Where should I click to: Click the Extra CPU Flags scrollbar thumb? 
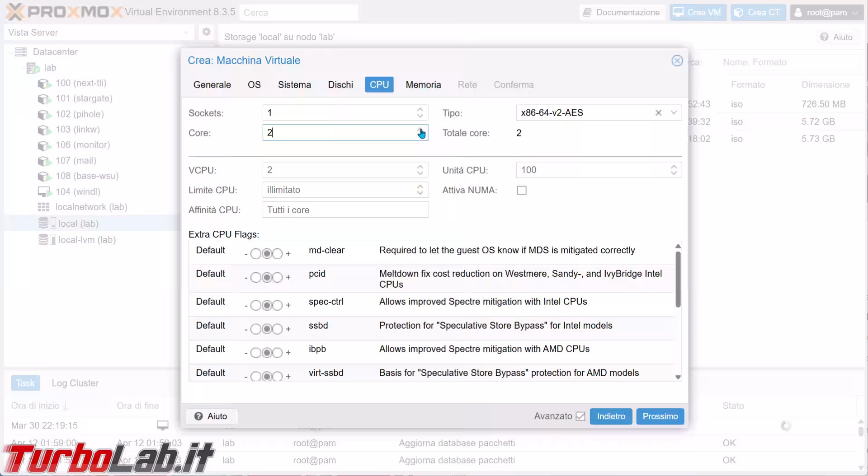point(678,280)
